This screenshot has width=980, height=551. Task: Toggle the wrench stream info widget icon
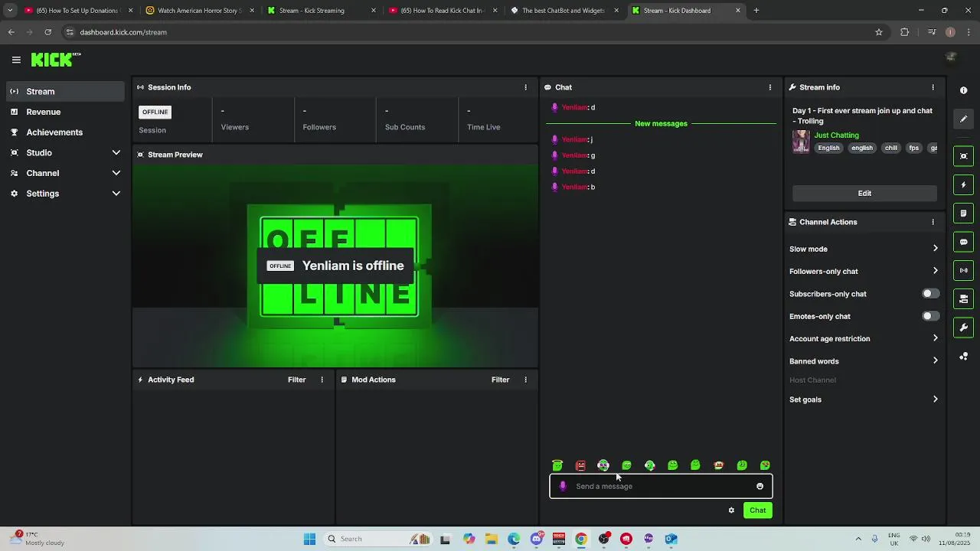click(963, 328)
